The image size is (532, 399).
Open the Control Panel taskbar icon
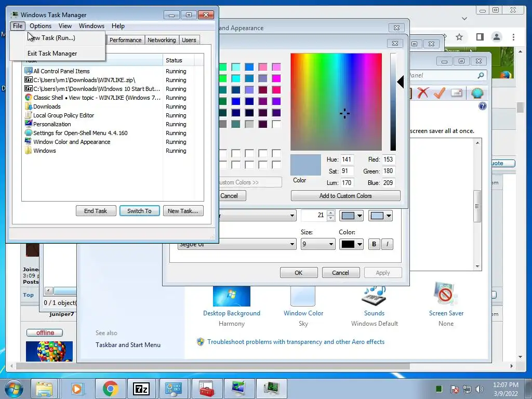174,389
